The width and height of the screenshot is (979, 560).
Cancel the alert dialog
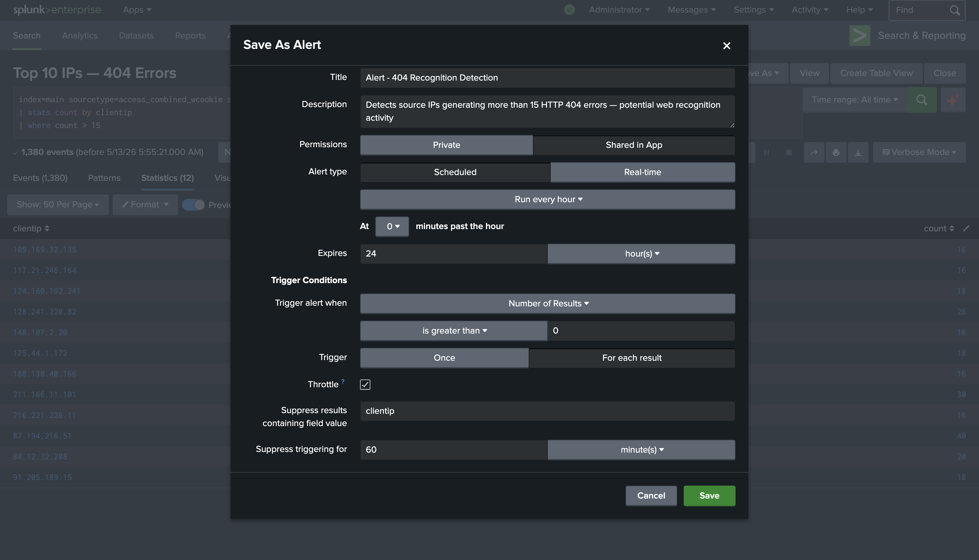(651, 495)
